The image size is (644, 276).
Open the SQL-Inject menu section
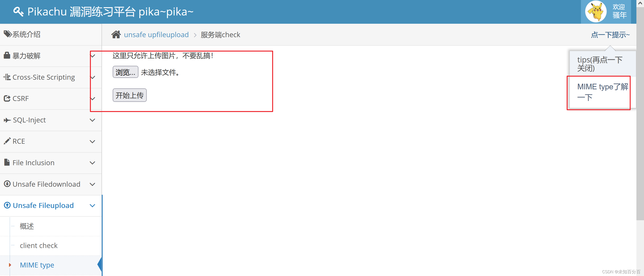[x=51, y=120]
